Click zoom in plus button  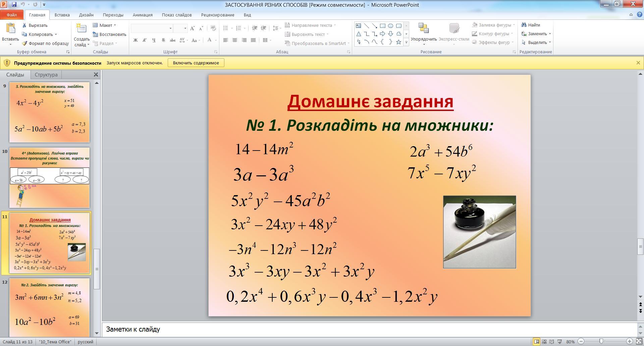coord(630,342)
